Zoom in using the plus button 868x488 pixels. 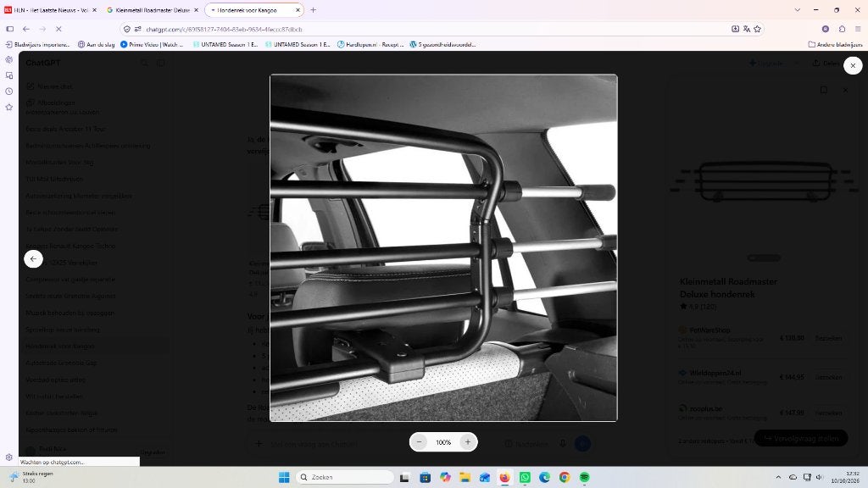(x=468, y=442)
